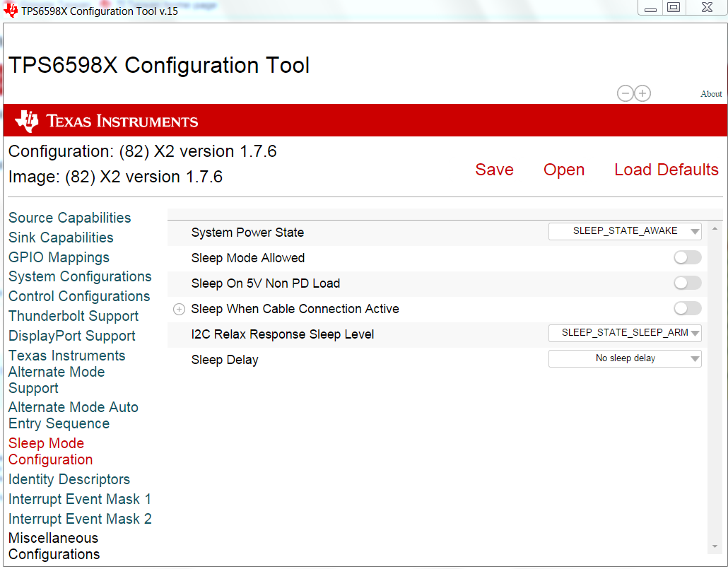This screenshot has width=728, height=569.
Task: Go to GPIO Mappings page
Action: point(59,257)
